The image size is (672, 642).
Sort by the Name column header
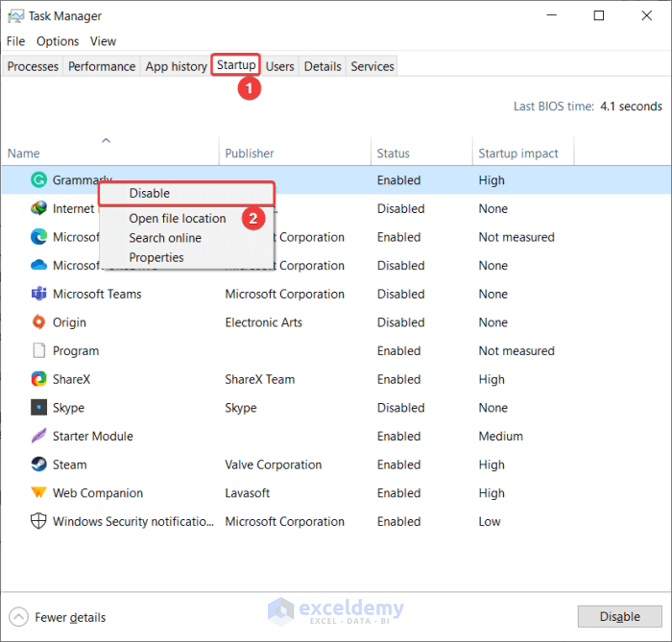[x=110, y=153]
